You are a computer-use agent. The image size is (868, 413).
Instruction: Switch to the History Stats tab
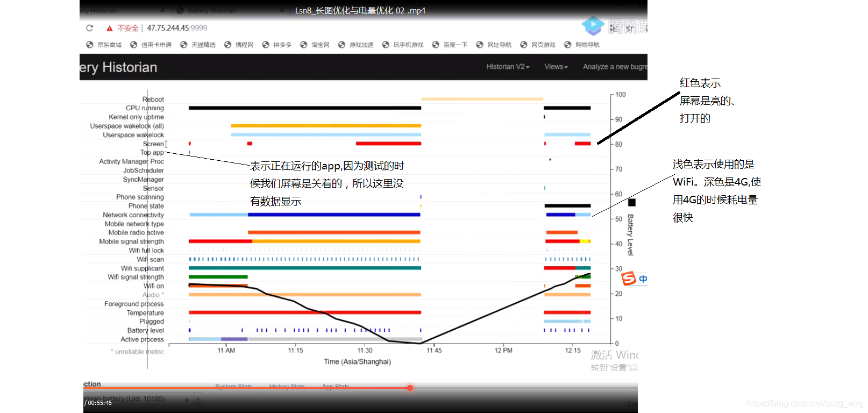[x=287, y=387]
